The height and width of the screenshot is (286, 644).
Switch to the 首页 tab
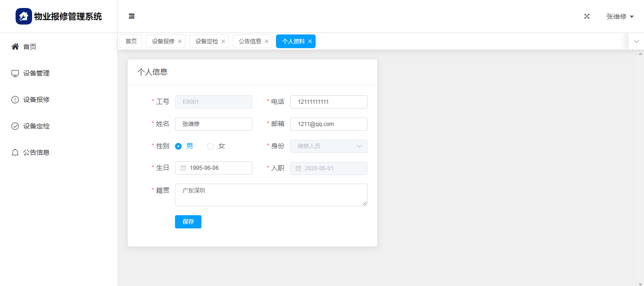tap(131, 42)
